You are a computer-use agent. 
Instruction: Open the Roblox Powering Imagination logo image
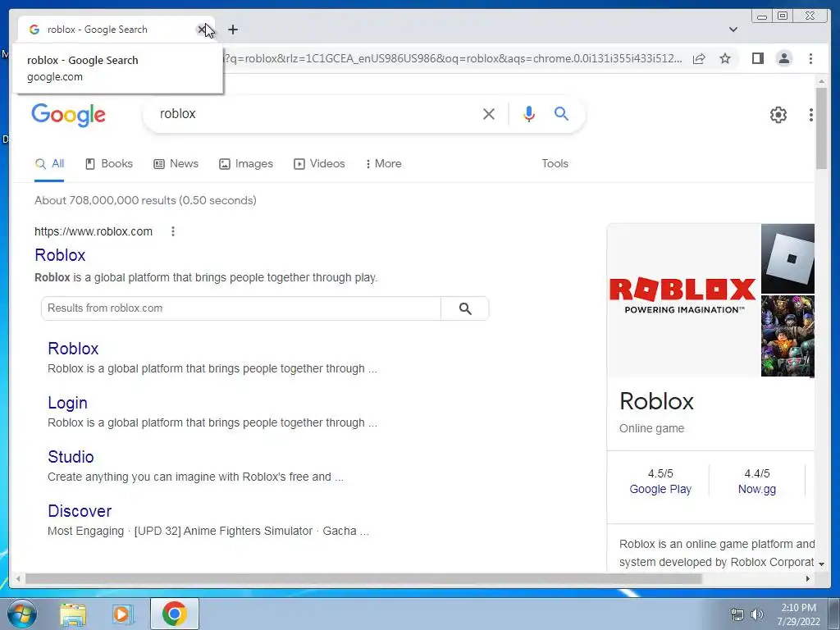683,300
